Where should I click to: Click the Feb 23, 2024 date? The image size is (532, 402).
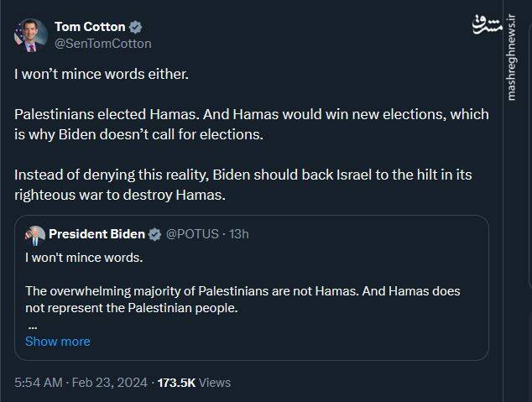(108, 382)
